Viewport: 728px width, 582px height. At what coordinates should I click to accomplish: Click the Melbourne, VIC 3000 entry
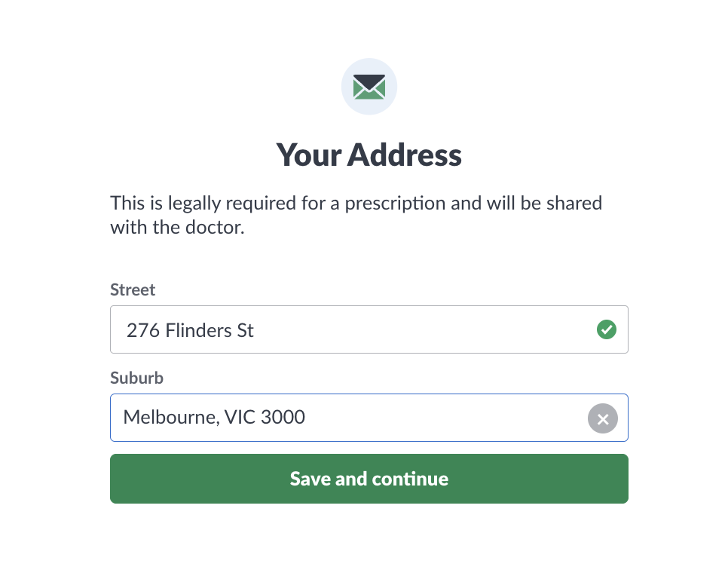point(214,417)
